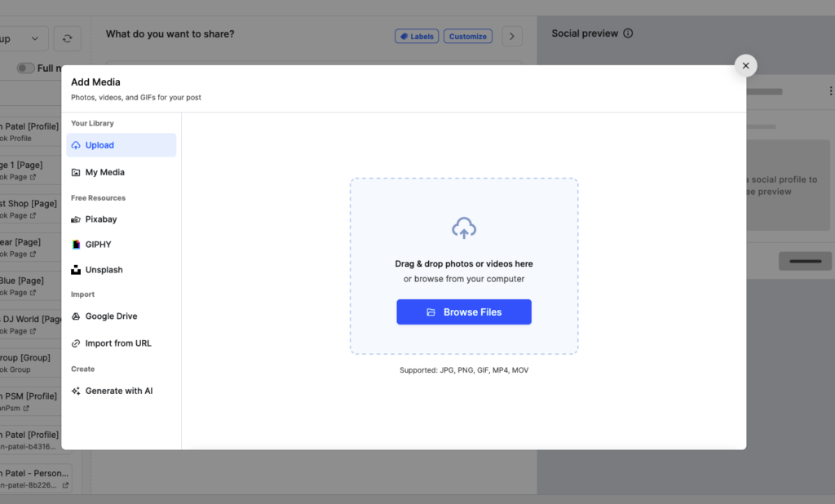Toggle the Full mode switch
The width and height of the screenshot is (835, 504).
tap(25, 69)
